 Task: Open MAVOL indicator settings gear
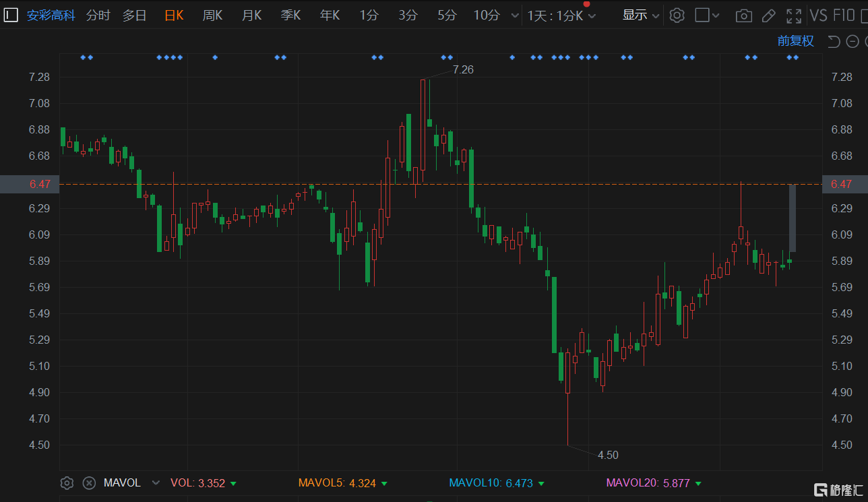coord(67,483)
